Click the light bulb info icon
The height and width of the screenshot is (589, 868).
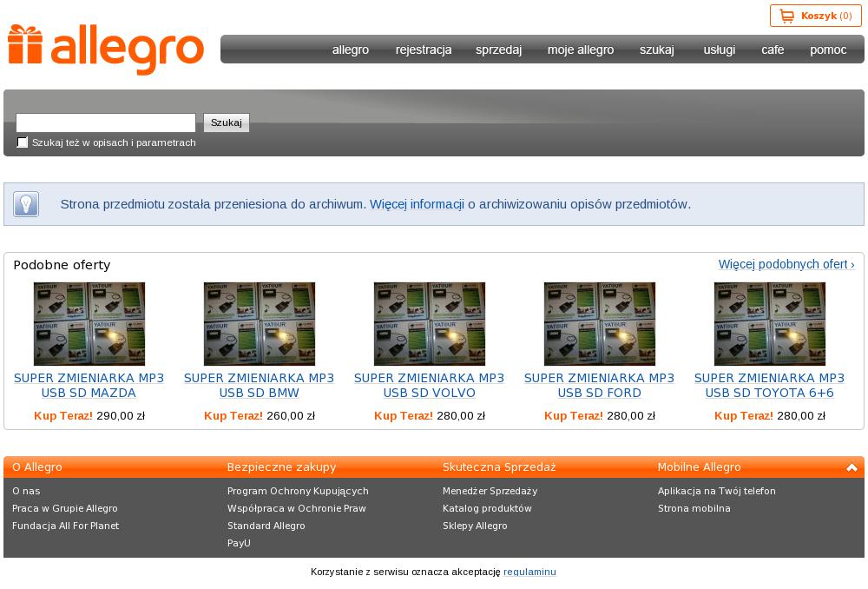point(26,204)
